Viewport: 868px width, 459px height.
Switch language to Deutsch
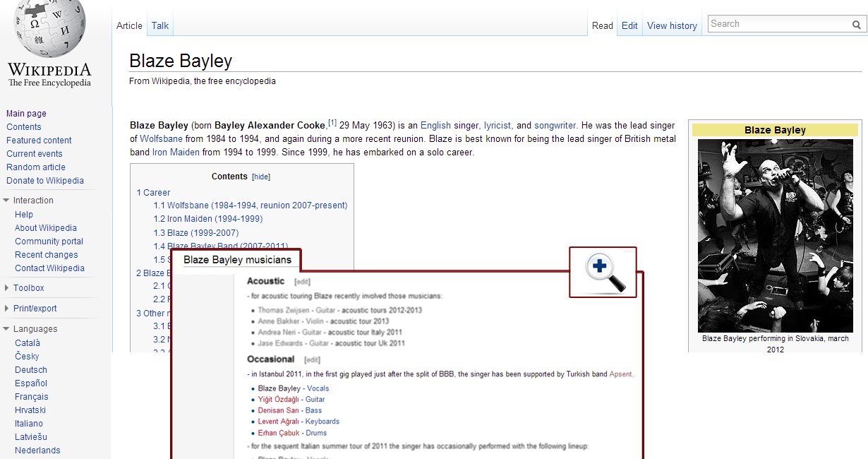[x=31, y=370]
